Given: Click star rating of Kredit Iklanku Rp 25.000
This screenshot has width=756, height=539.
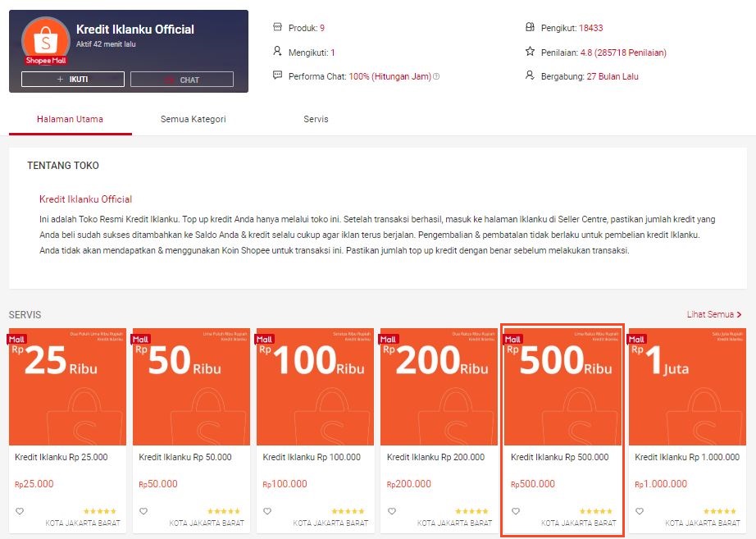Looking at the screenshot, I should pyautogui.click(x=100, y=511).
